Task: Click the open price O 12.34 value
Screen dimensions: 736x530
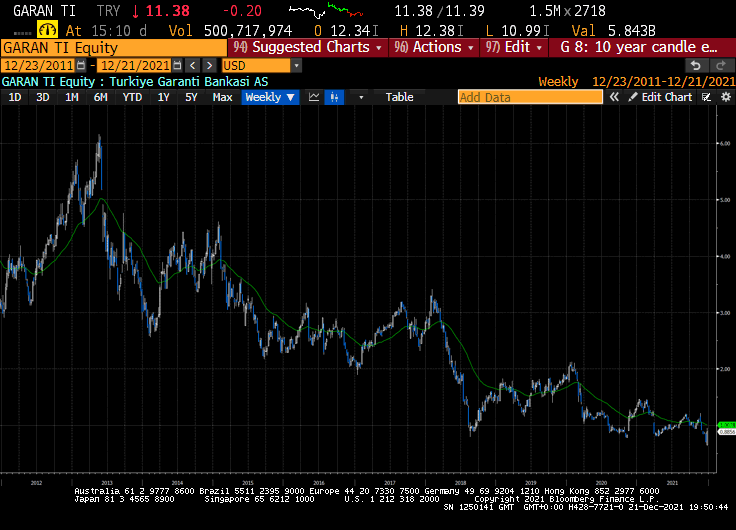Action: coord(346,31)
